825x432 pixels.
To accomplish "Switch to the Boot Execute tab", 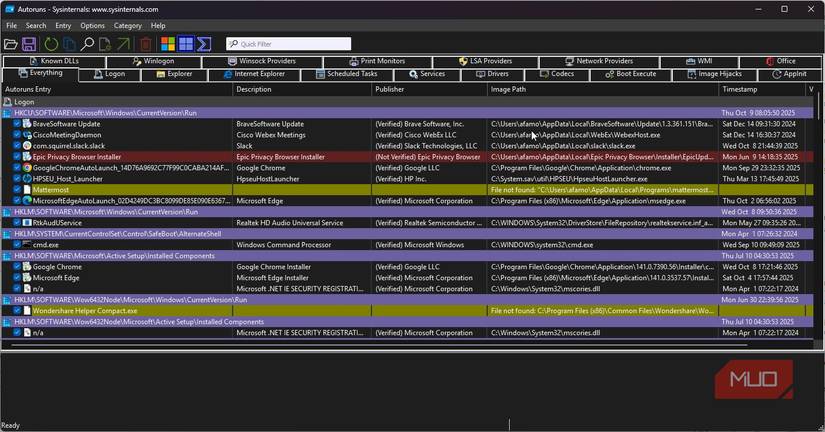I will [x=631, y=74].
